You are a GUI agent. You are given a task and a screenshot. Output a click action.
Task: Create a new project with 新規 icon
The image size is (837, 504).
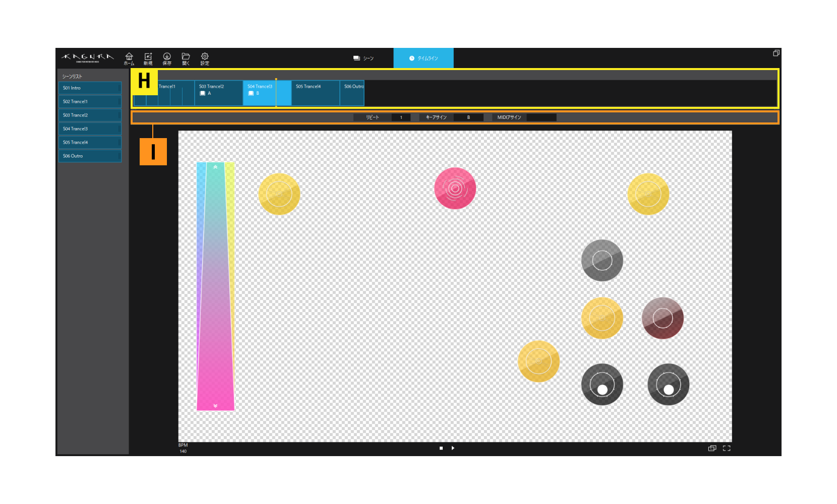point(148,59)
